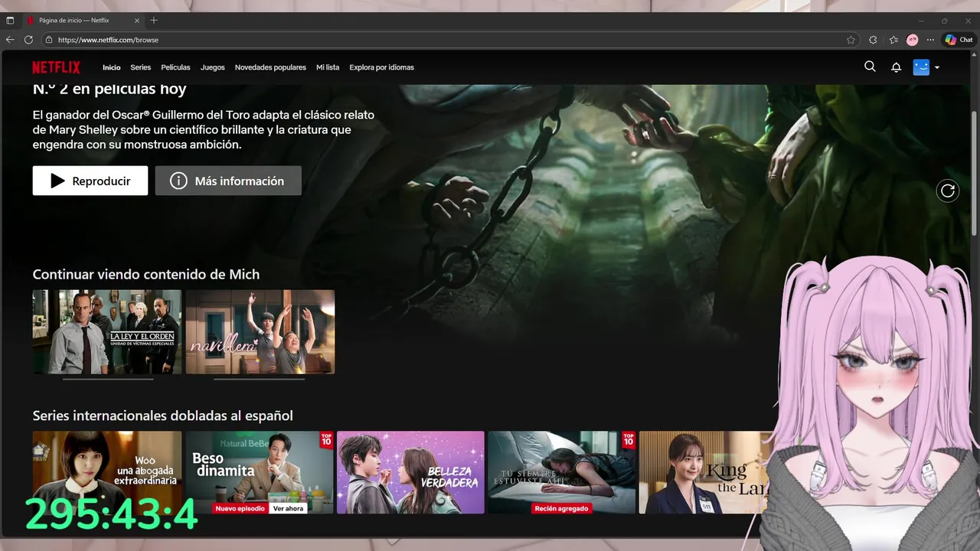Open the Beso dinamita thumbnail
The height and width of the screenshot is (551, 980).
260,472
